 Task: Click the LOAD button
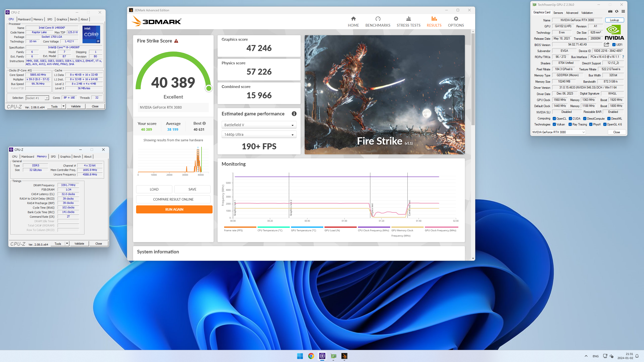point(154,189)
